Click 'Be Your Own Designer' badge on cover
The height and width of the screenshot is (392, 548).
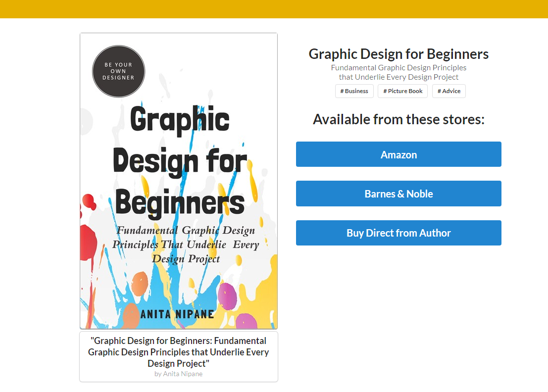(x=118, y=71)
